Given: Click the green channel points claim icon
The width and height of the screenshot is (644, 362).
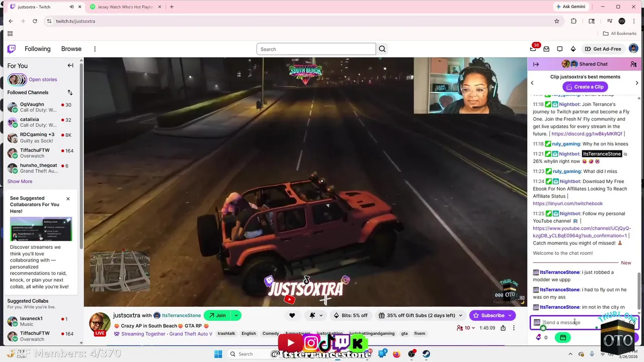Looking at the screenshot, I should pyautogui.click(x=563, y=337).
